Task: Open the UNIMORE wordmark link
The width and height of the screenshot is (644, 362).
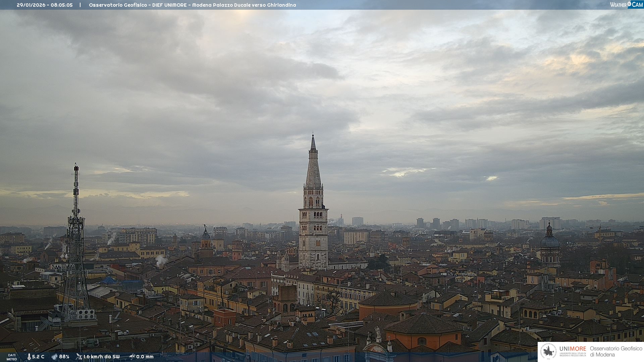Action: point(573,349)
